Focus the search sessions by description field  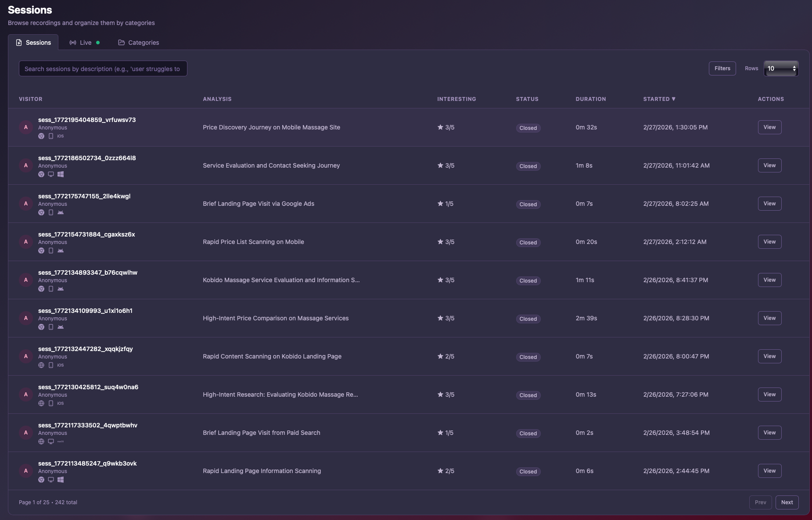tap(103, 69)
